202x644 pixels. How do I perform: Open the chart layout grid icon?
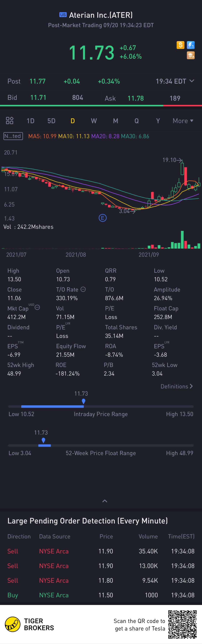click(x=10, y=121)
